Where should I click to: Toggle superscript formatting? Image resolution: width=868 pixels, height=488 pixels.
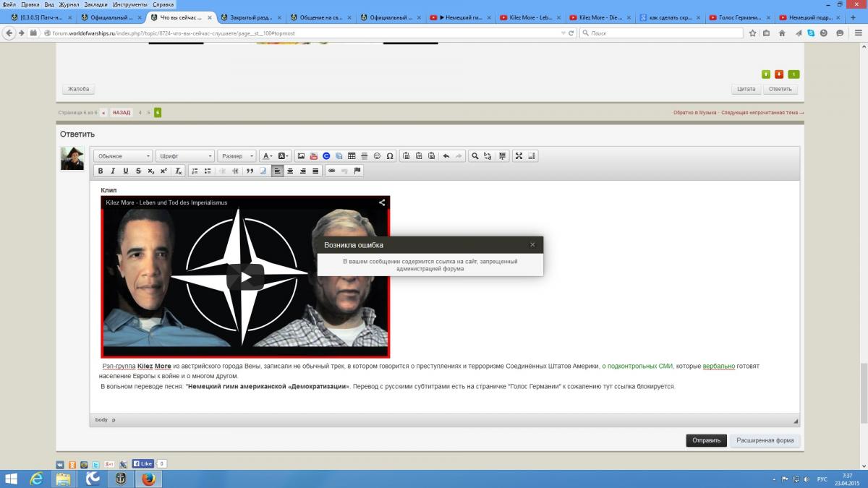point(163,171)
